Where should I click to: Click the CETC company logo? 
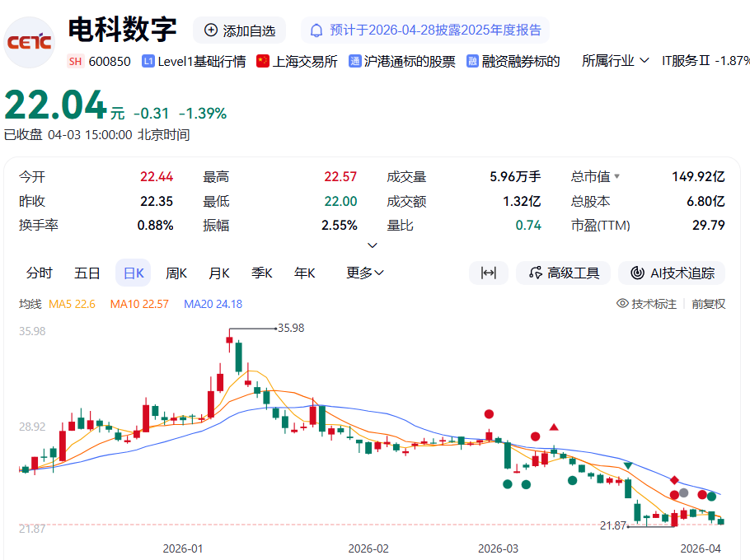click(30, 43)
